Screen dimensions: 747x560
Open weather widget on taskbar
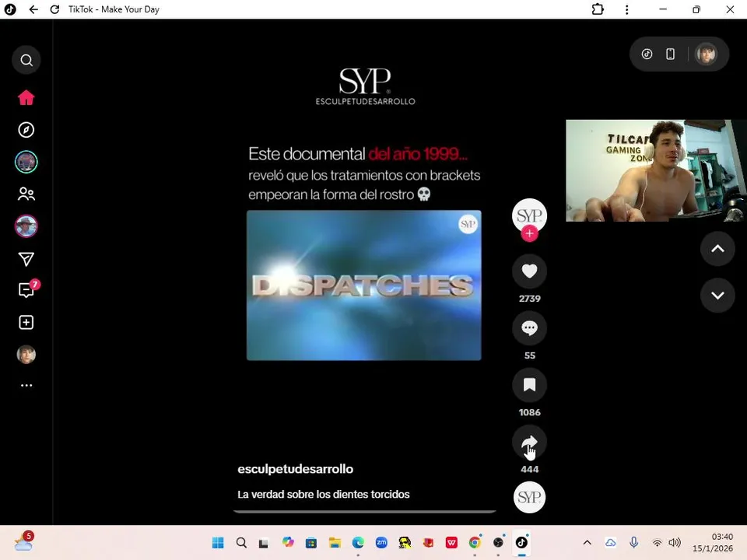(x=24, y=542)
